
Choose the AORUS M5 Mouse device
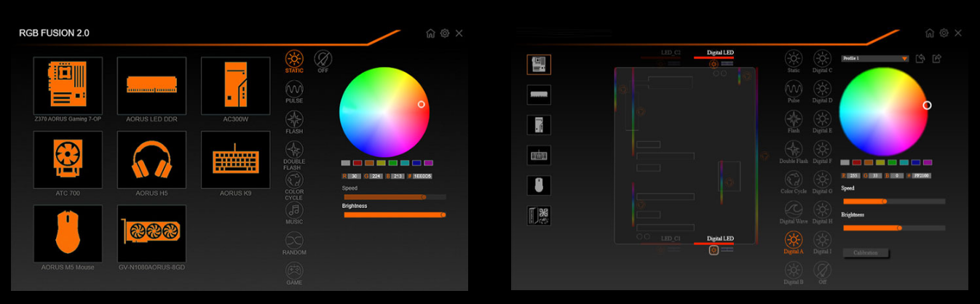pyautogui.click(x=68, y=233)
